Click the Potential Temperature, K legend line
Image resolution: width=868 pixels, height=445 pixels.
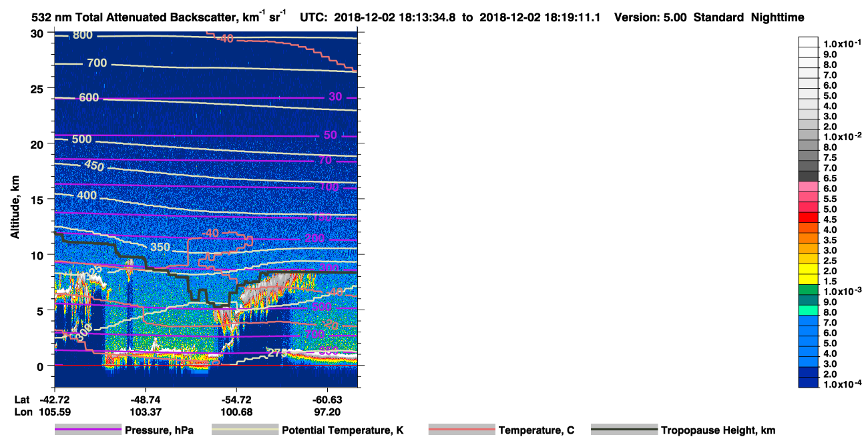[245, 430]
